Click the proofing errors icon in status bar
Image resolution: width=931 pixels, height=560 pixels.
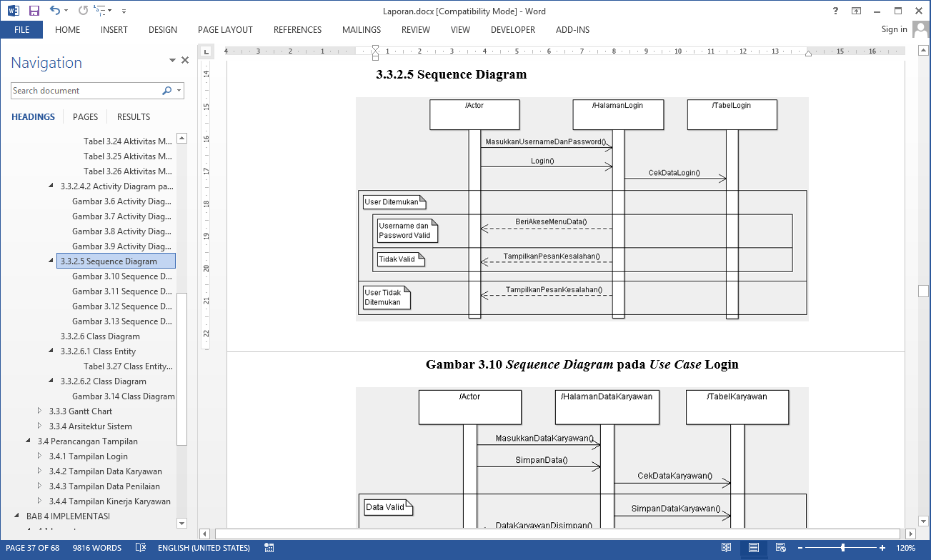141,548
